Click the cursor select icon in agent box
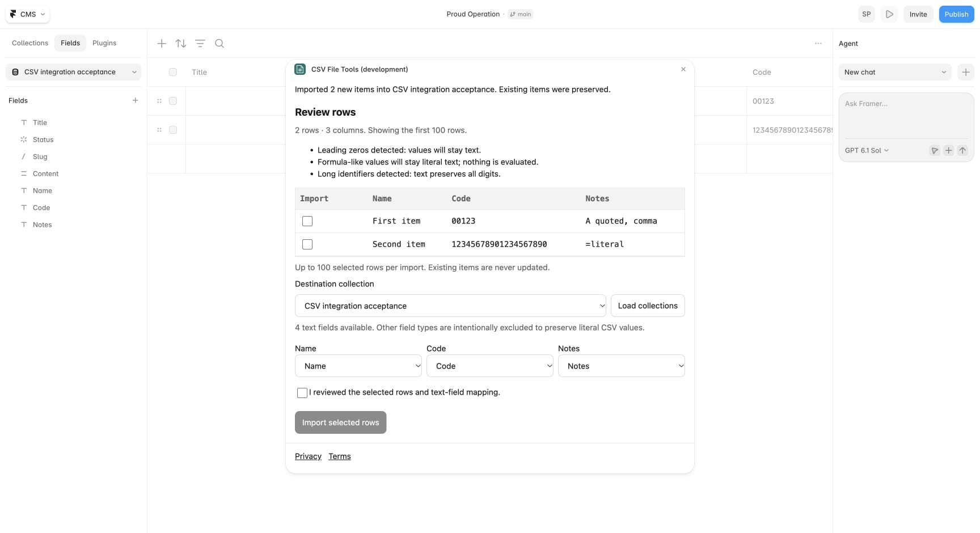The width and height of the screenshot is (980, 533). coord(934,150)
